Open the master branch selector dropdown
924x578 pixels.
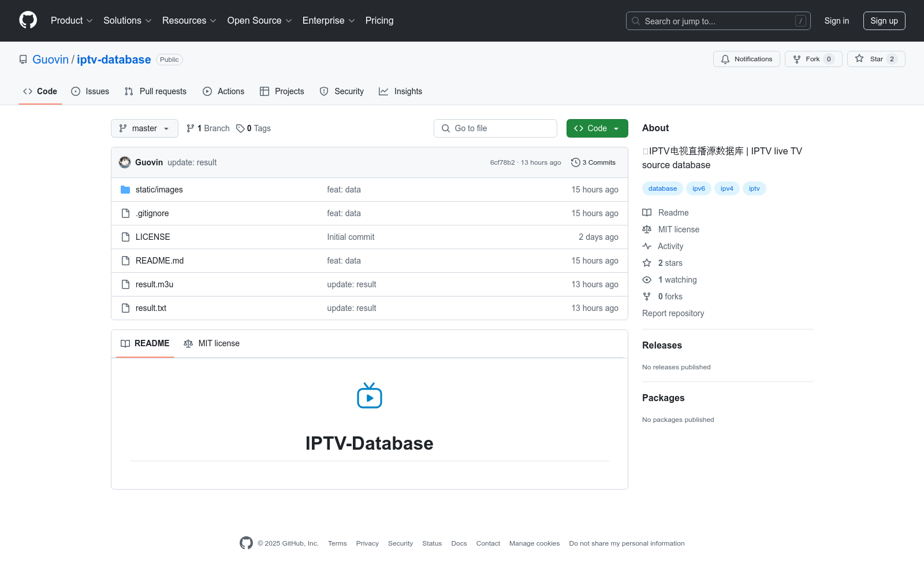pyautogui.click(x=144, y=128)
